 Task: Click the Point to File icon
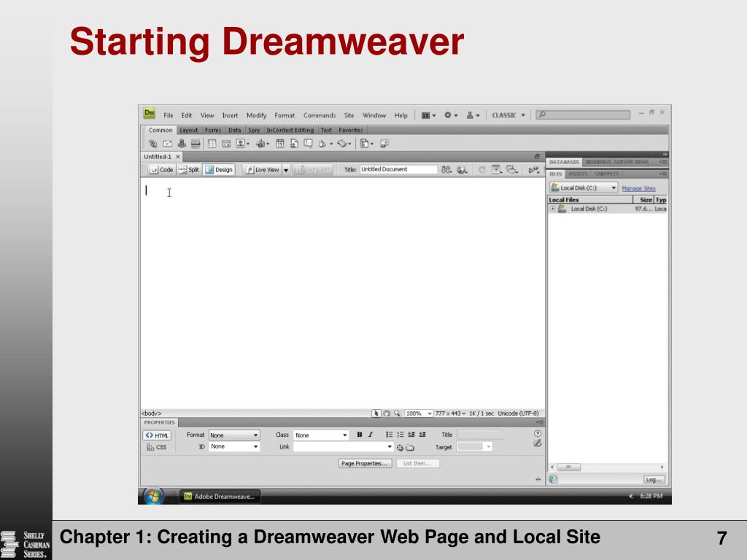[x=400, y=448]
